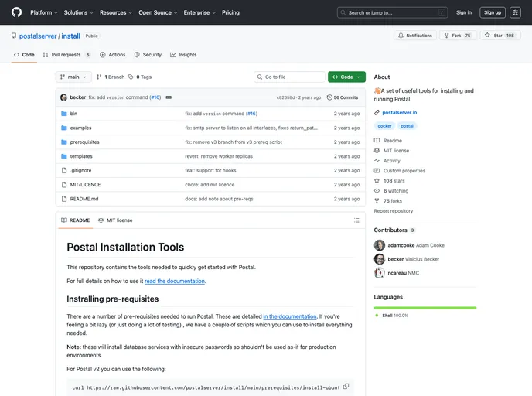Open the header menu icon beside Sign up
The height and width of the screenshot is (396, 532).
click(515, 12)
